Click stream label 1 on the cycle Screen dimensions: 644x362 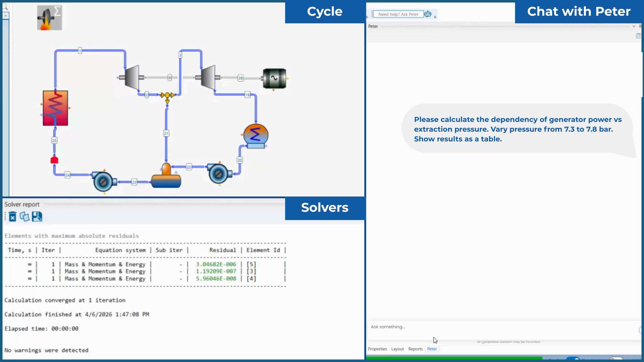pos(80,50)
